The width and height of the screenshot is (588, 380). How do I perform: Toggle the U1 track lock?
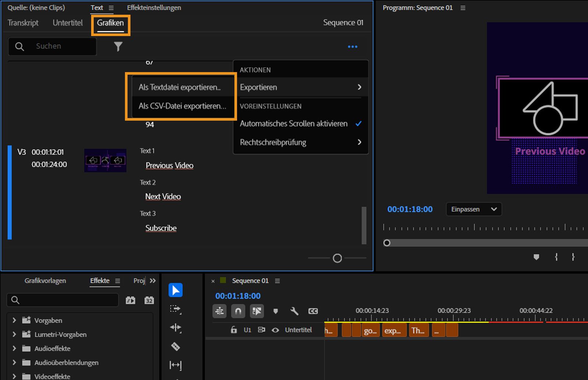pyautogui.click(x=234, y=330)
